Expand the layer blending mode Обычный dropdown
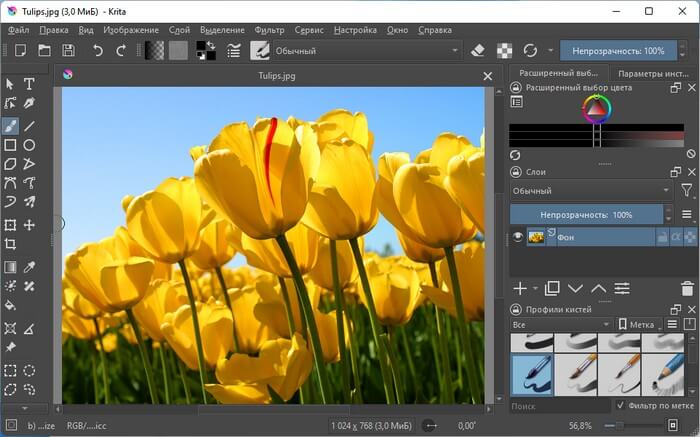 coord(592,191)
